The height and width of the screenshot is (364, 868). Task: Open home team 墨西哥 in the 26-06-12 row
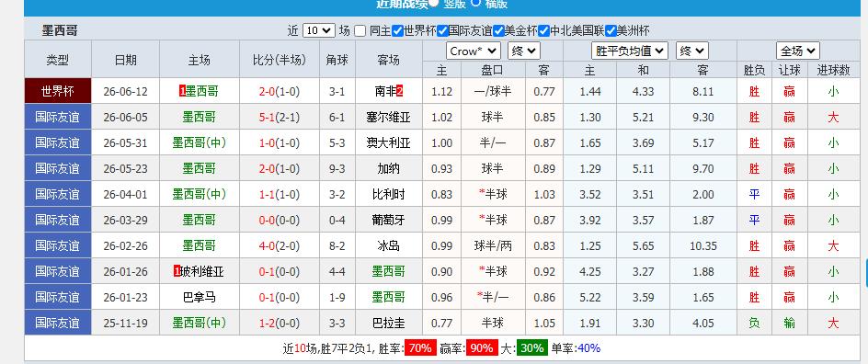[201, 91]
